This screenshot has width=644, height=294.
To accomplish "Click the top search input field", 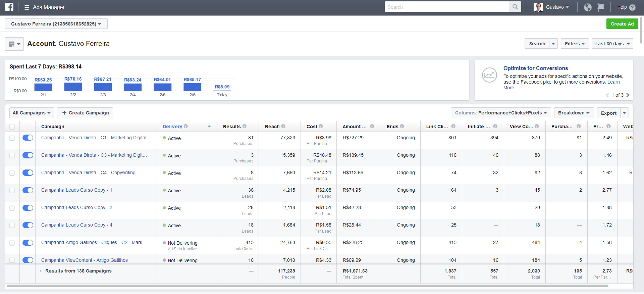I will coord(447,7).
